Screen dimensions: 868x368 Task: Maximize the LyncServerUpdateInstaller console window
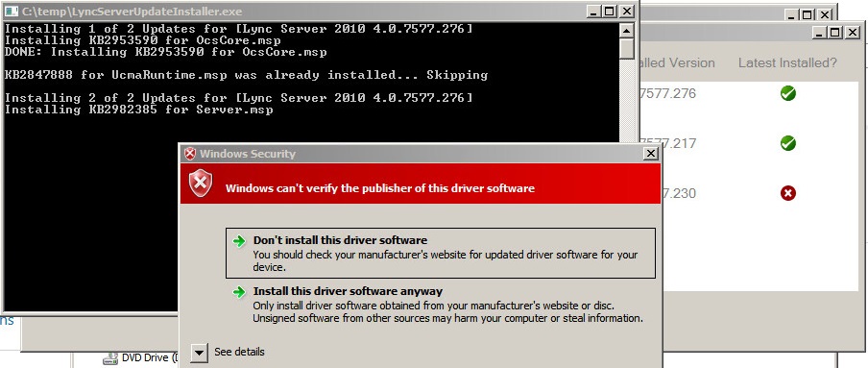[x=610, y=12]
